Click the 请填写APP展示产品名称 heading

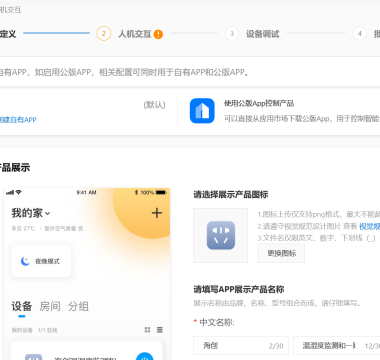point(239,289)
